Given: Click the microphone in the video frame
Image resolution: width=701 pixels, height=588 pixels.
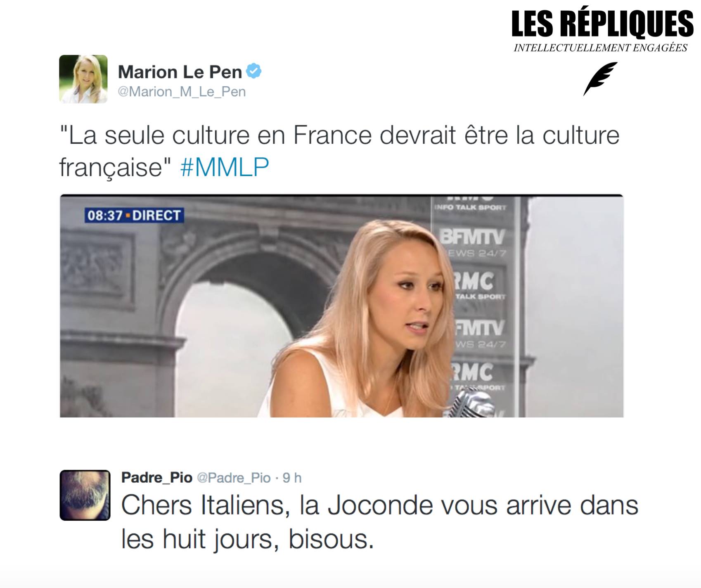Looking at the screenshot, I should pyautogui.click(x=471, y=403).
